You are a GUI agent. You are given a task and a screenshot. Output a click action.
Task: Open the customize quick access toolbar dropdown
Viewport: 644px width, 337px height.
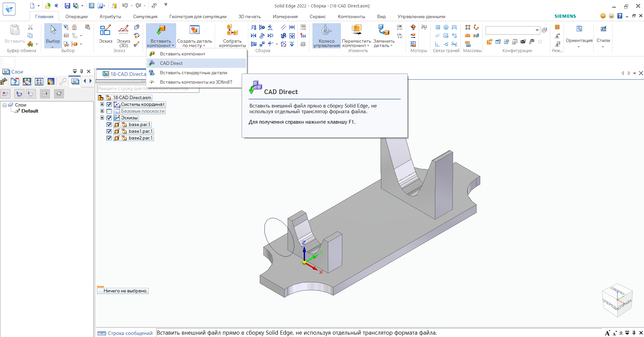click(x=166, y=5)
